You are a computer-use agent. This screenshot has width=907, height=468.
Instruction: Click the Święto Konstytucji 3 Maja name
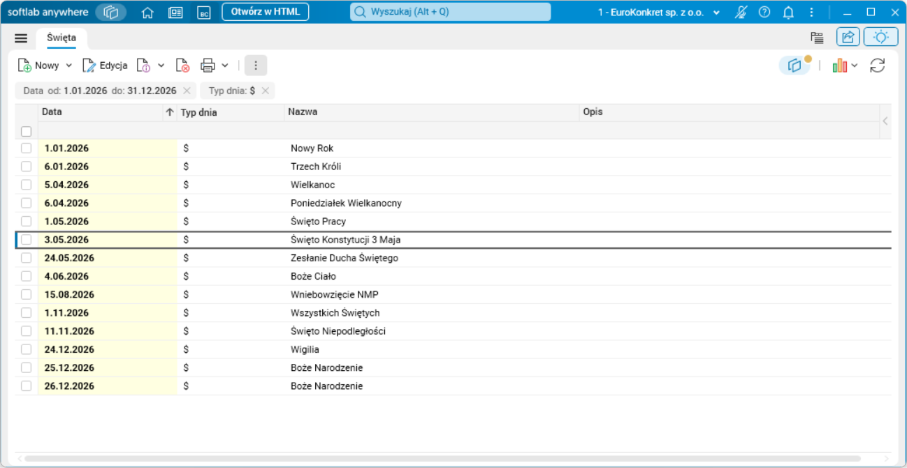(345, 239)
